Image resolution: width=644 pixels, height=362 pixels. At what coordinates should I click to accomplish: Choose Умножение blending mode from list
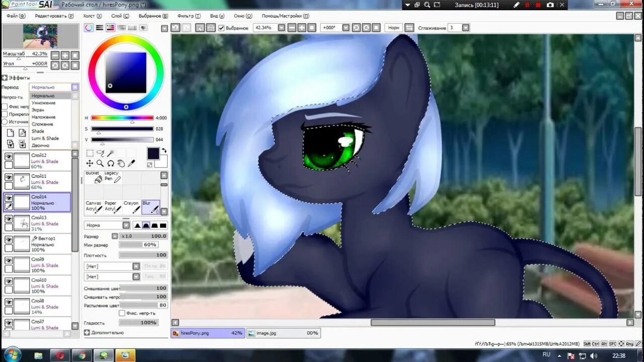tap(43, 103)
